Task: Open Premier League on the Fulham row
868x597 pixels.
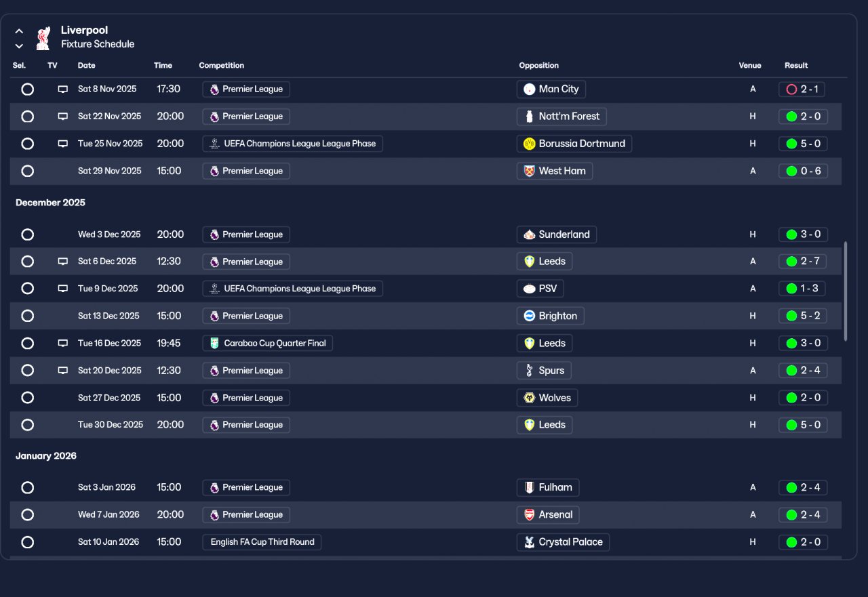Action: (x=246, y=488)
